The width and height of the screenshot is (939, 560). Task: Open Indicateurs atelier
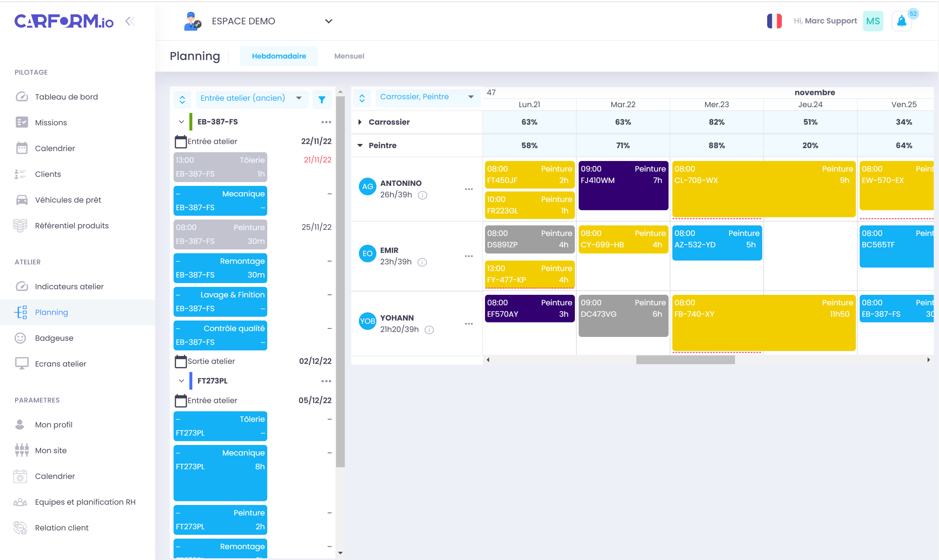click(x=69, y=287)
